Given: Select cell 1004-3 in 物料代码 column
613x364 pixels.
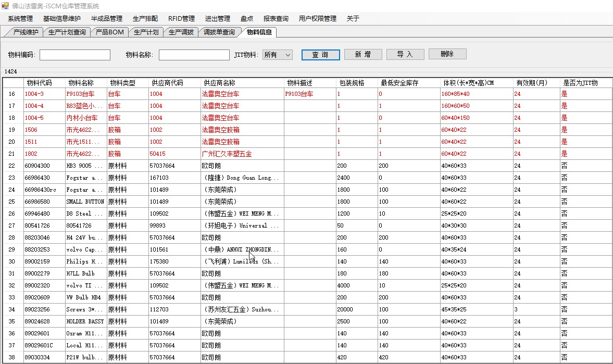Looking at the screenshot, I should pyautogui.click(x=45, y=94).
